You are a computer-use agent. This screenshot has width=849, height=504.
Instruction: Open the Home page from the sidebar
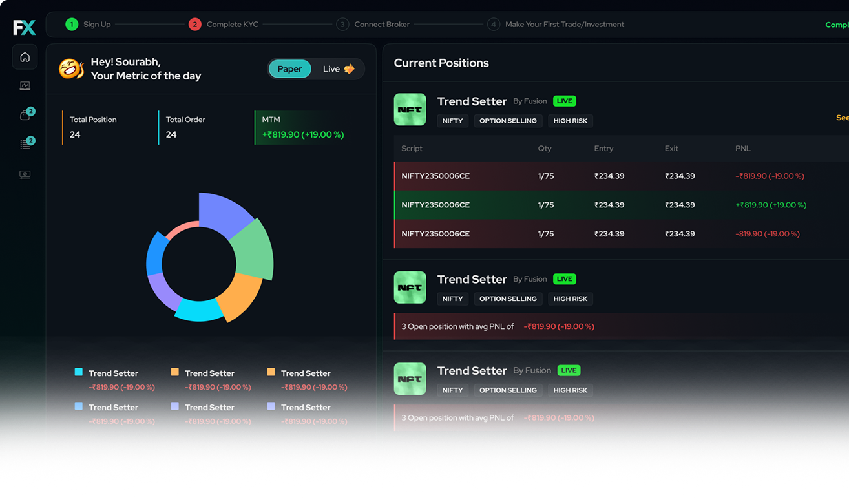click(25, 57)
